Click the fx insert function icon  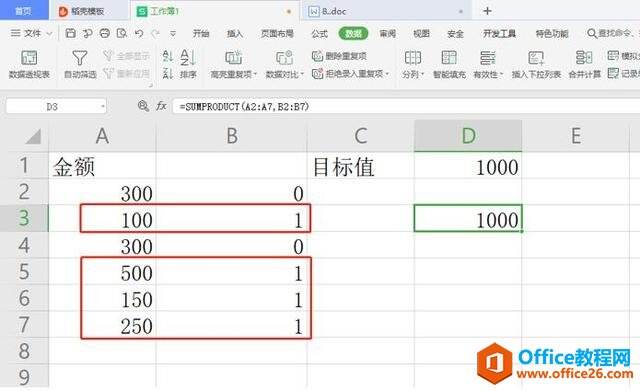[x=161, y=106]
